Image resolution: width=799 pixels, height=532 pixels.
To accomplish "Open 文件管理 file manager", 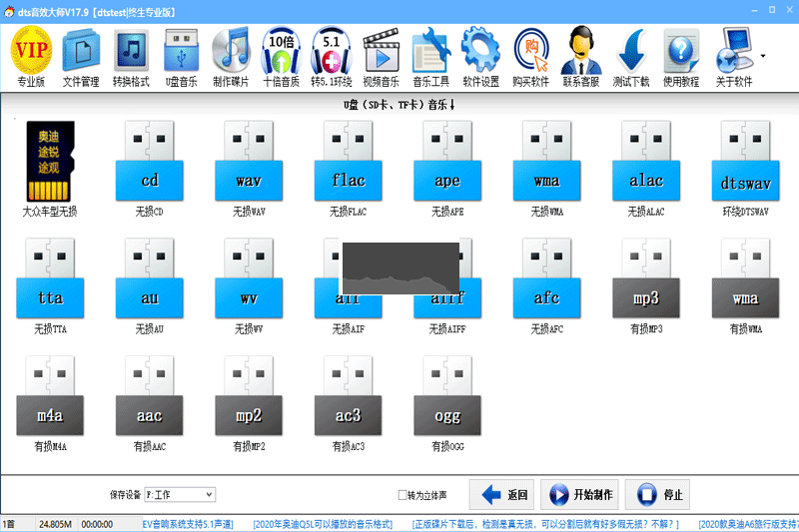I will 81,57.
